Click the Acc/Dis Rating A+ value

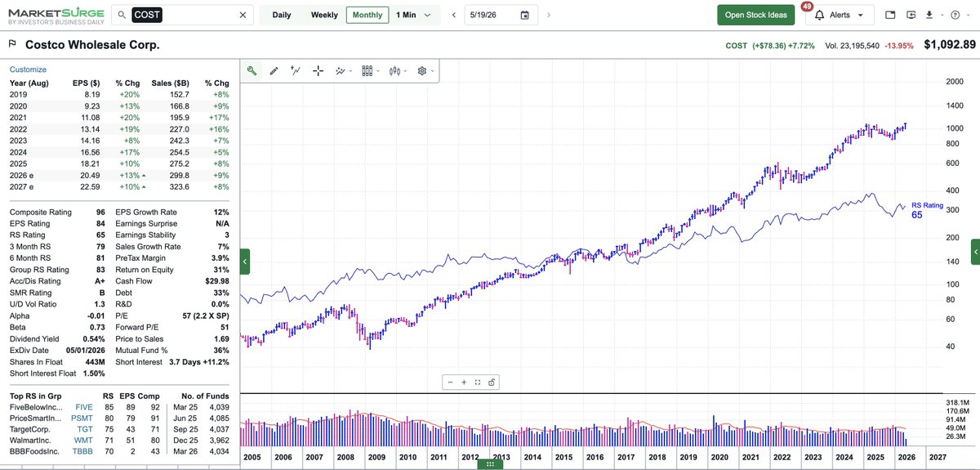[100, 281]
